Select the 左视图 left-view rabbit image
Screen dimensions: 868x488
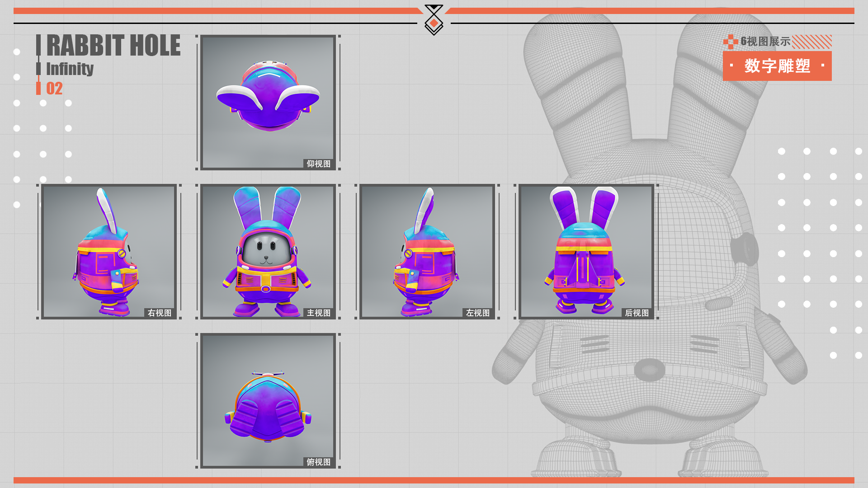427,251
